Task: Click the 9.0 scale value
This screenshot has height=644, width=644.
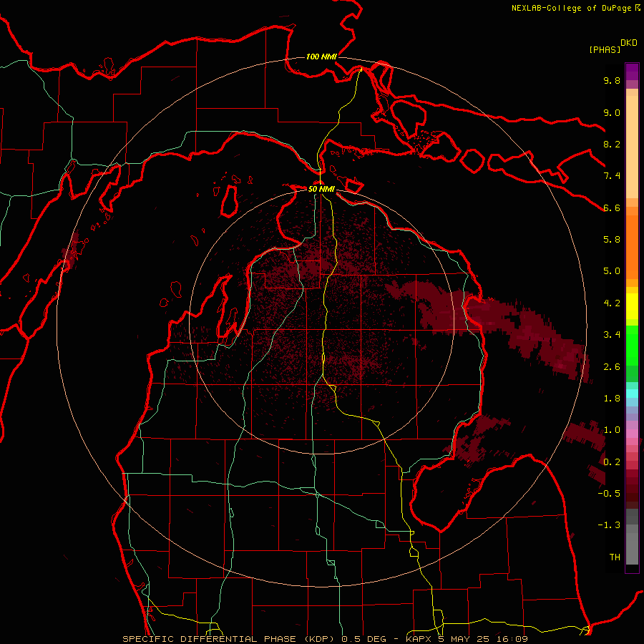Action: pyautogui.click(x=612, y=112)
